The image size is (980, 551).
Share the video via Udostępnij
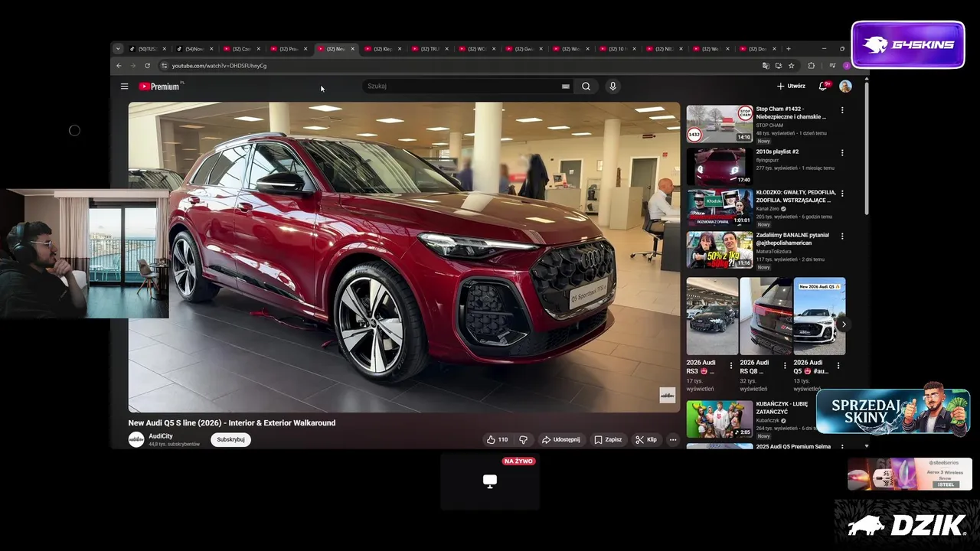click(561, 439)
